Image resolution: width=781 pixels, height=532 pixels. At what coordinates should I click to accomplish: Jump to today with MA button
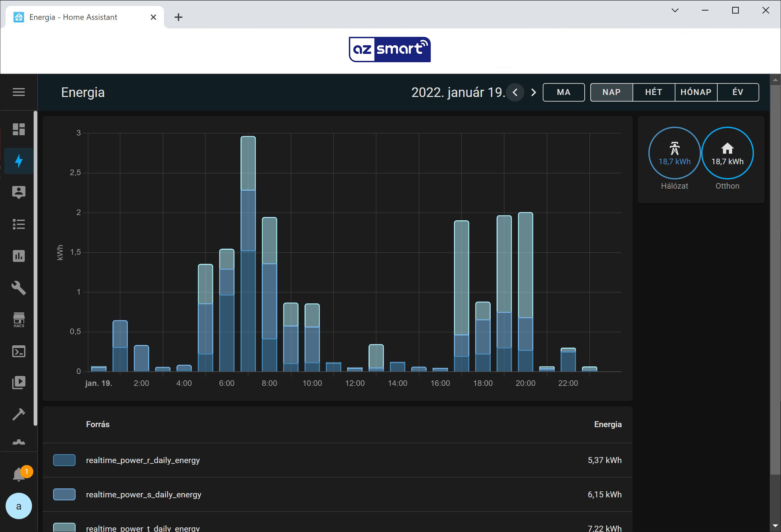(x=564, y=92)
